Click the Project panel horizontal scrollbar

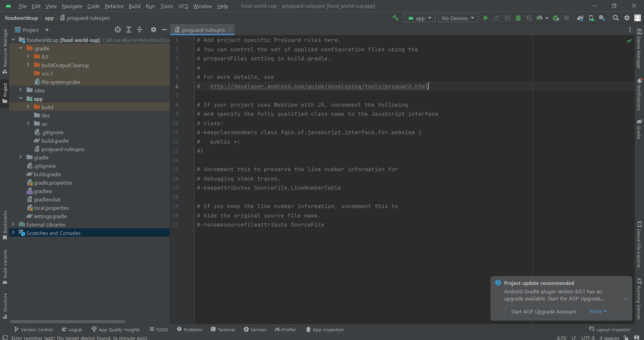tap(67, 322)
